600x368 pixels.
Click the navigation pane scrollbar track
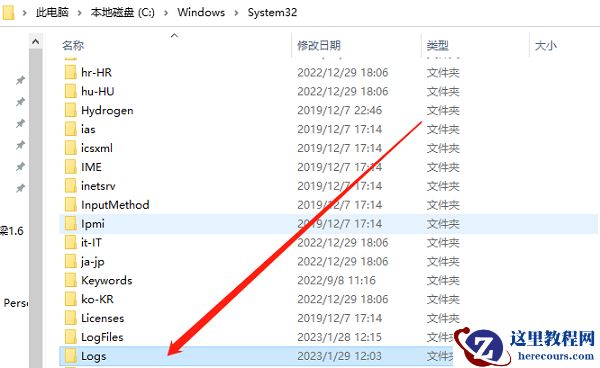(x=36, y=208)
